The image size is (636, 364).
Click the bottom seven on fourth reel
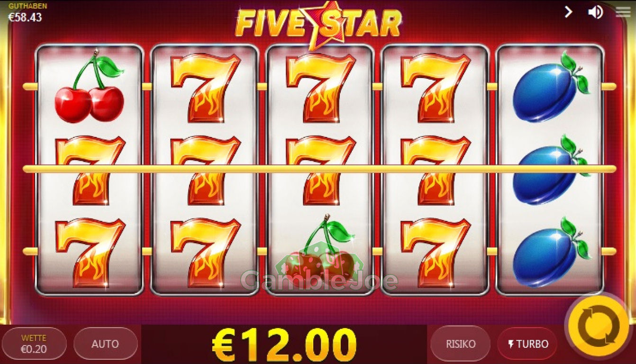click(x=436, y=253)
